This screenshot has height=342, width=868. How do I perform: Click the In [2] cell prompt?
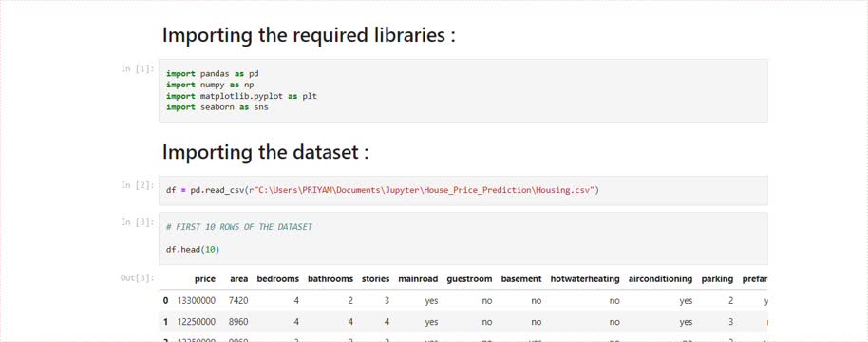tap(137, 185)
